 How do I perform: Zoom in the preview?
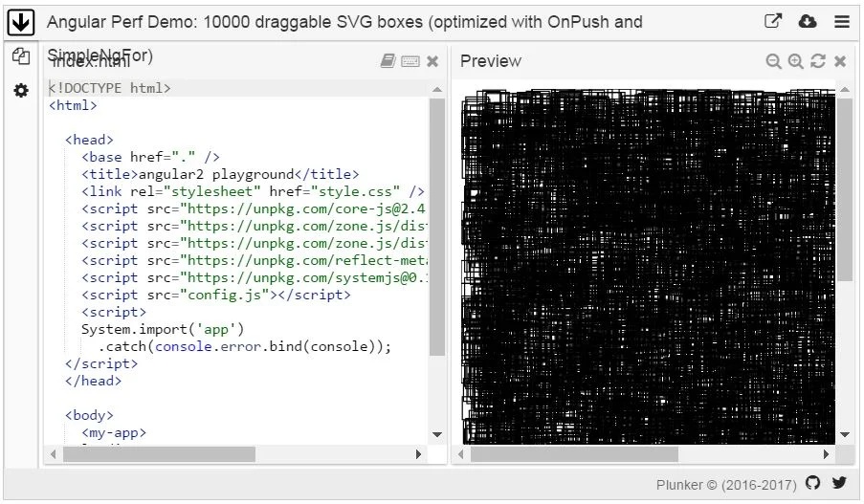click(795, 61)
